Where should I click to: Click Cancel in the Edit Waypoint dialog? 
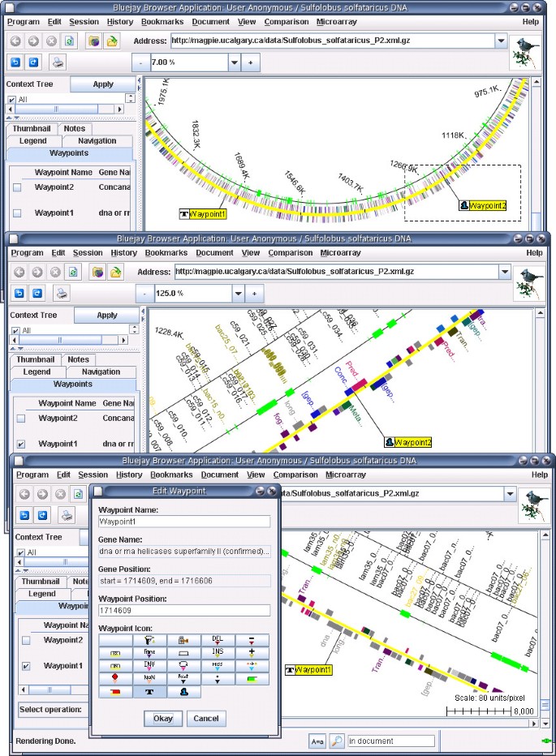click(x=206, y=719)
